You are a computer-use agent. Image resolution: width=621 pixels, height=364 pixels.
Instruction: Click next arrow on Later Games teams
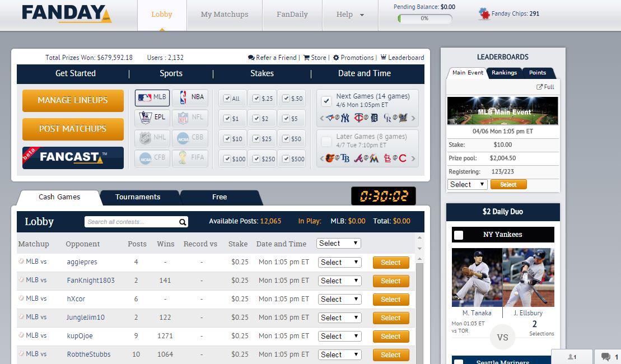pyautogui.click(x=413, y=158)
